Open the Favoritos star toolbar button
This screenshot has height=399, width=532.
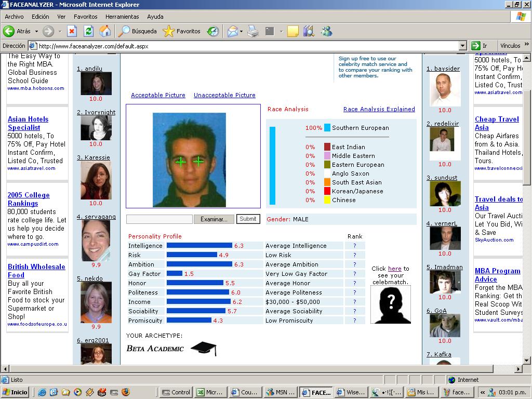[182, 31]
